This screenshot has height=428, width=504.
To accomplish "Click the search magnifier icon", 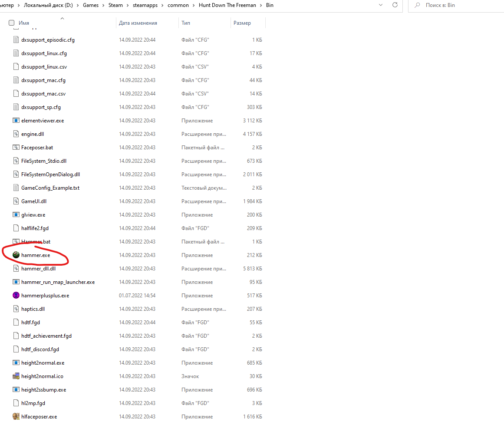I will (x=417, y=5).
